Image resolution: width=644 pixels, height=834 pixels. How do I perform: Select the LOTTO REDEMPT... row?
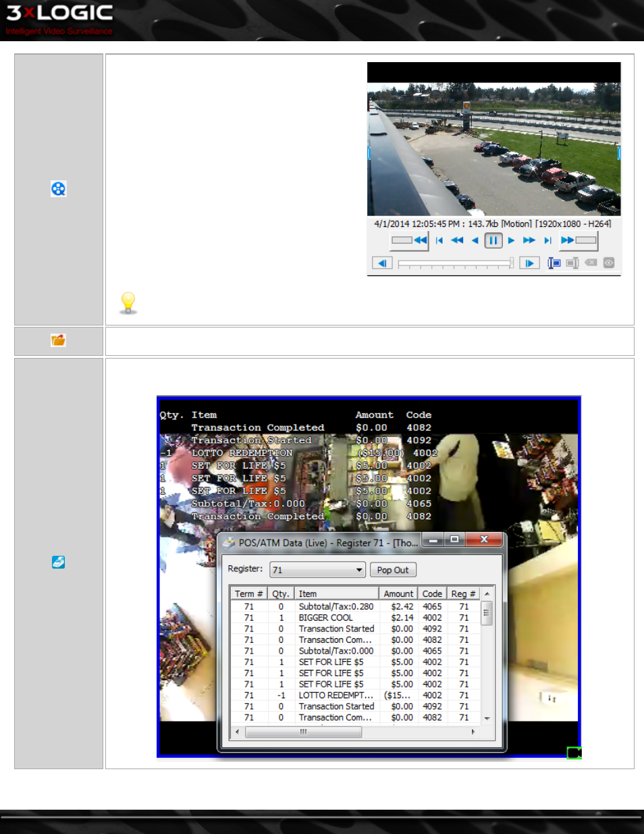(355, 695)
